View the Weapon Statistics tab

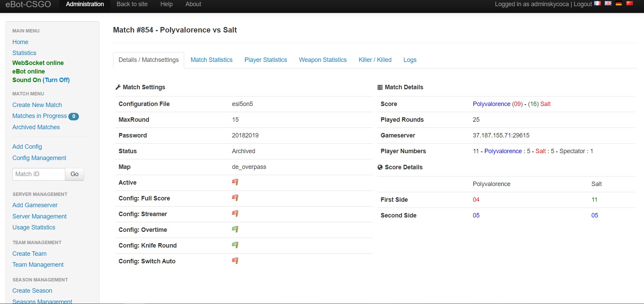click(323, 60)
